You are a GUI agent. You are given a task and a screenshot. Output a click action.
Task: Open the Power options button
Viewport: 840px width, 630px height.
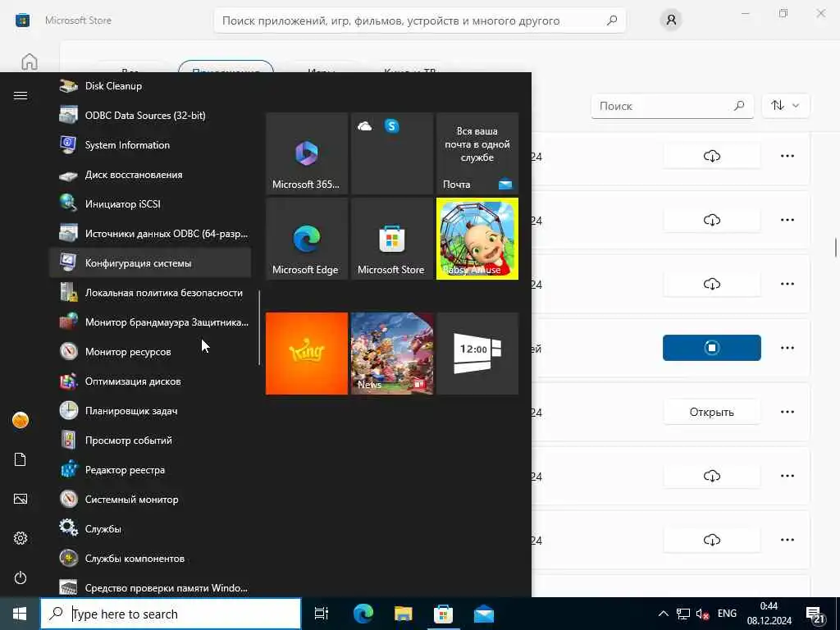coord(21,577)
